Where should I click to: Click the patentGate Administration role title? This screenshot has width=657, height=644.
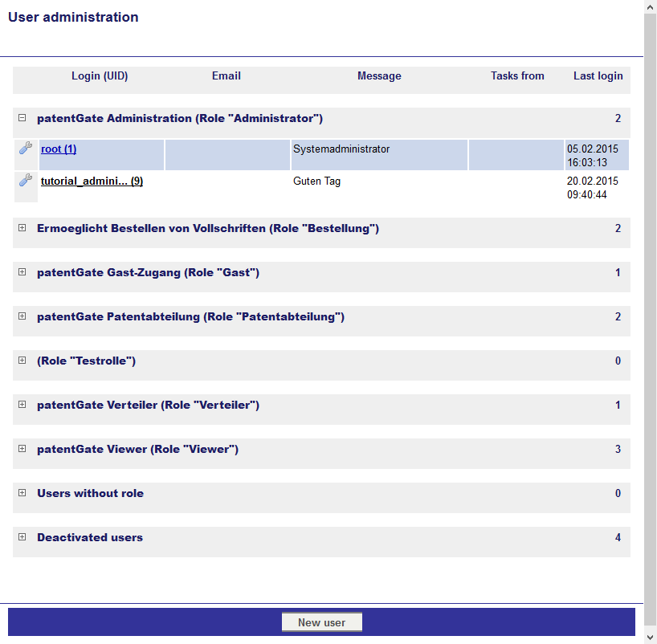[180, 118]
